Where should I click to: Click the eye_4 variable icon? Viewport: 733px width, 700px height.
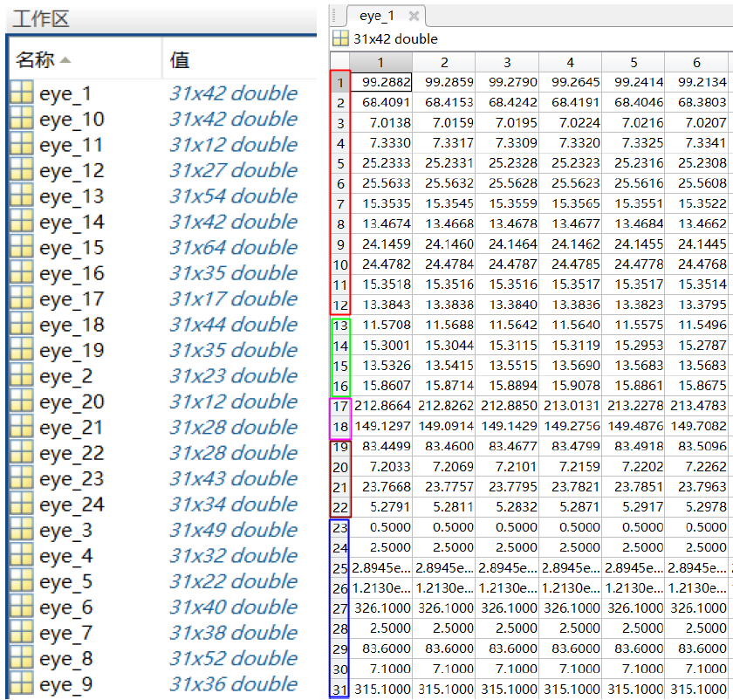coord(22,554)
